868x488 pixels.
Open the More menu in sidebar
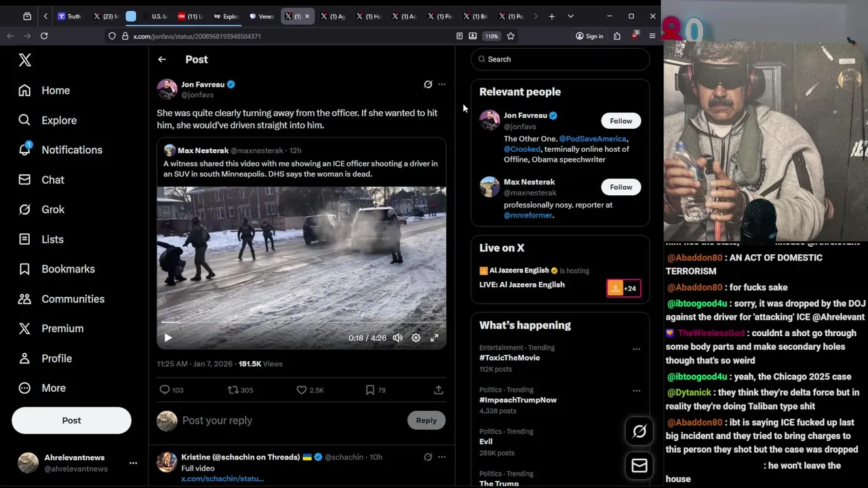42,388
